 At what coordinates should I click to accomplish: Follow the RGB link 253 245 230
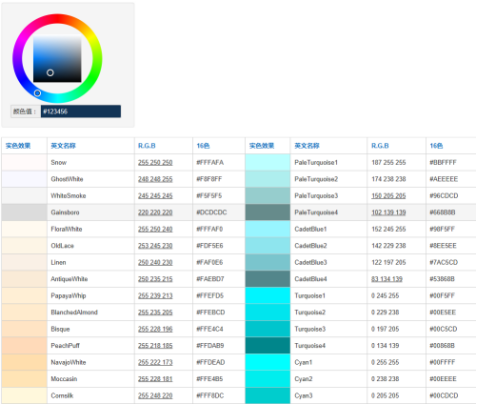pos(155,246)
